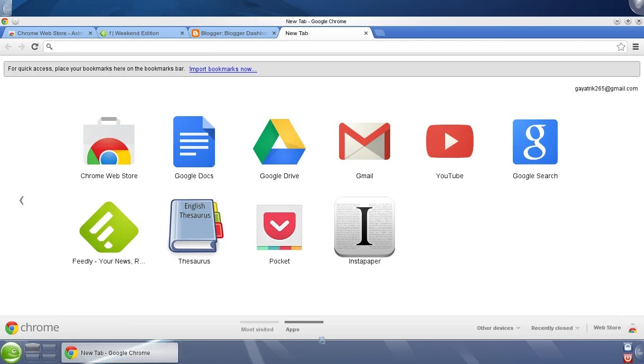Open the window menu icon in title bar
Viewport: 644px width, 364px height.
coord(4,21)
